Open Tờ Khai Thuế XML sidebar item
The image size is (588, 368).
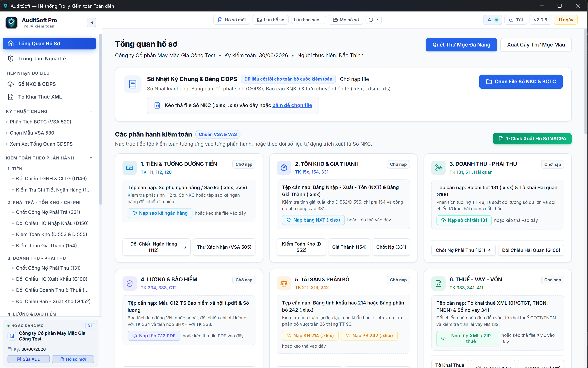click(x=49, y=97)
